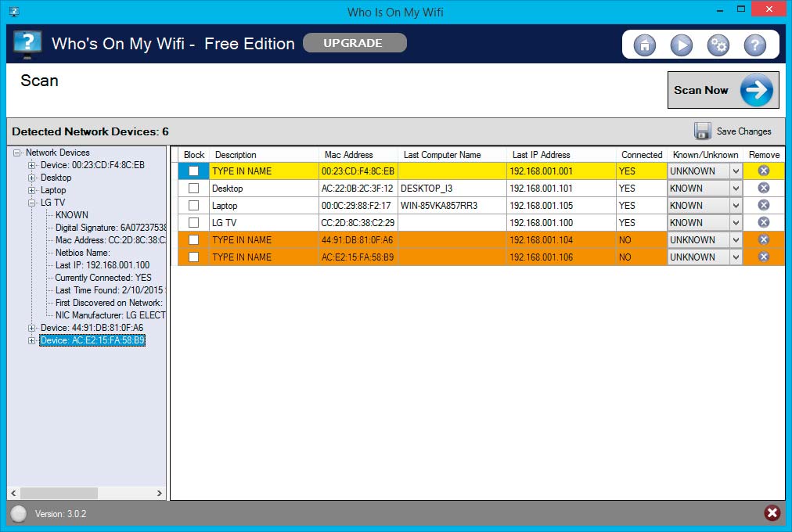Remove device 44:91:DB:81:0F:A6
The width and height of the screenshot is (792, 532).
click(764, 239)
